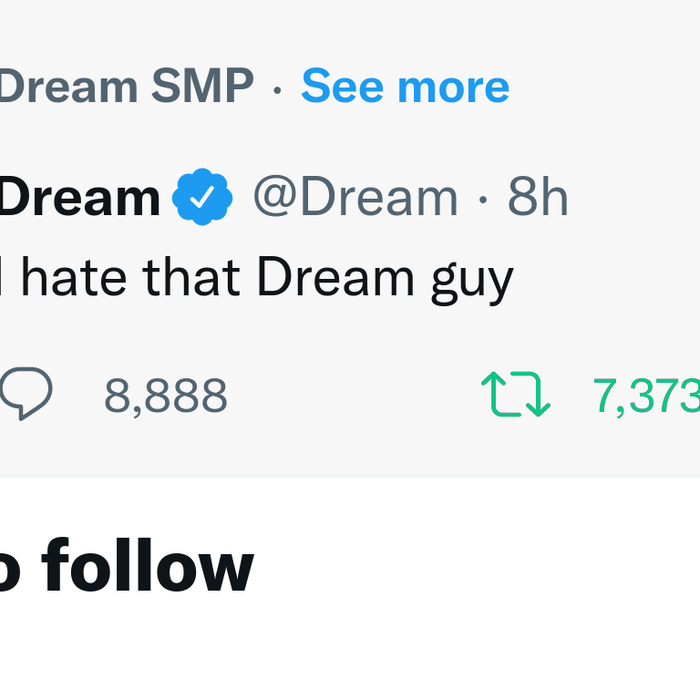This screenshot has width=700, height=700.
Task: Open the tweet via "8h" timestamp
Action: [538, 198]
